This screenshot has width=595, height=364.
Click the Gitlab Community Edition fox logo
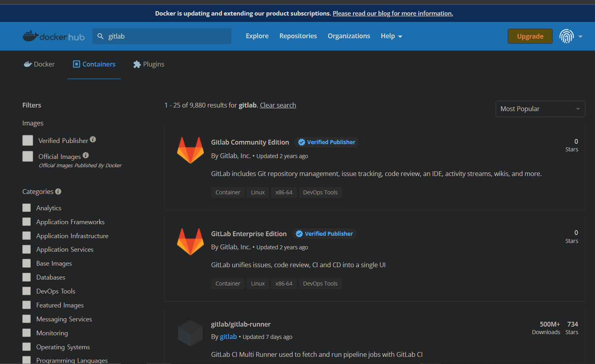pos(190,151)
